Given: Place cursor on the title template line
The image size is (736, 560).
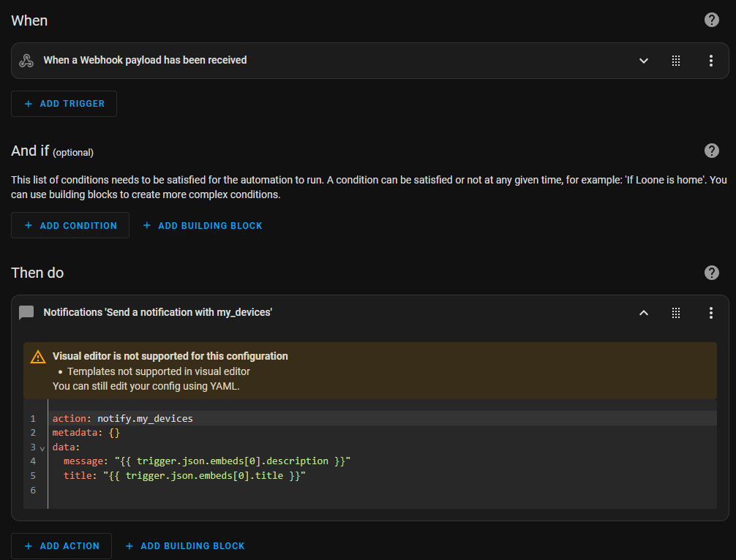Looking at the screenshot, I should click(184, 476).
